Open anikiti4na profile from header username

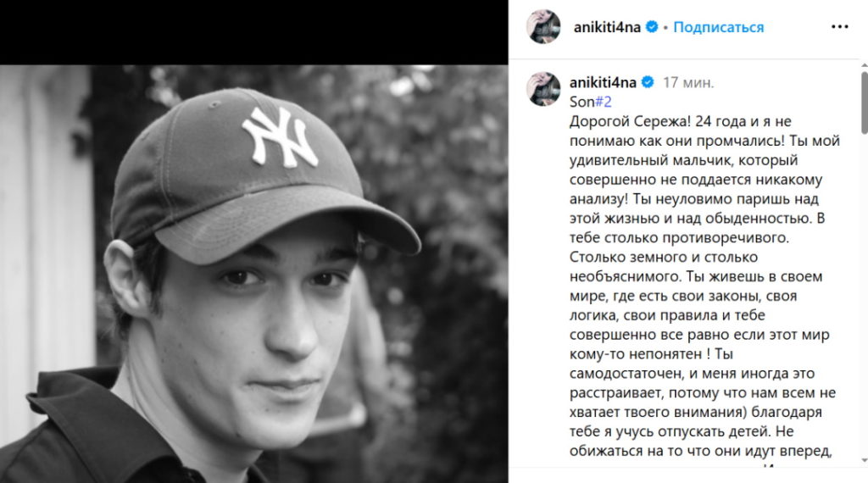pos(607,27)
